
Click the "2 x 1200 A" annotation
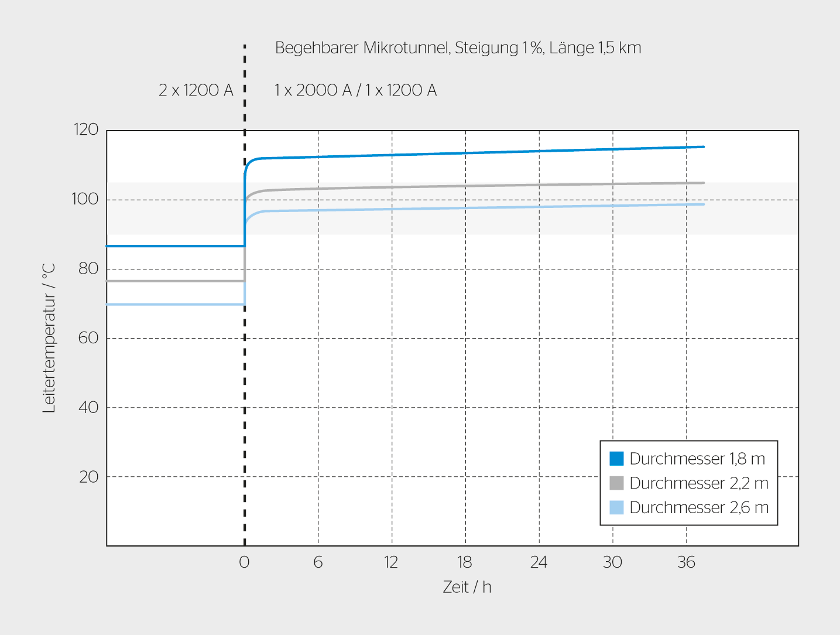(x=196, y=90)
